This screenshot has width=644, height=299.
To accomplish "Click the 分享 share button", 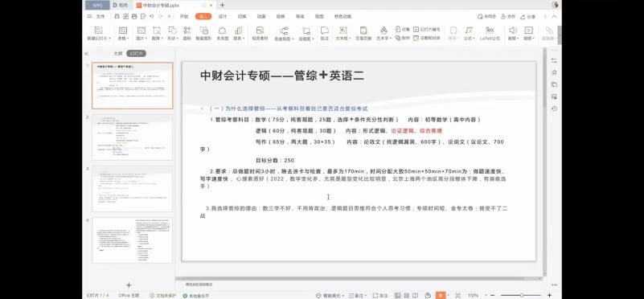I will point(528,16).
